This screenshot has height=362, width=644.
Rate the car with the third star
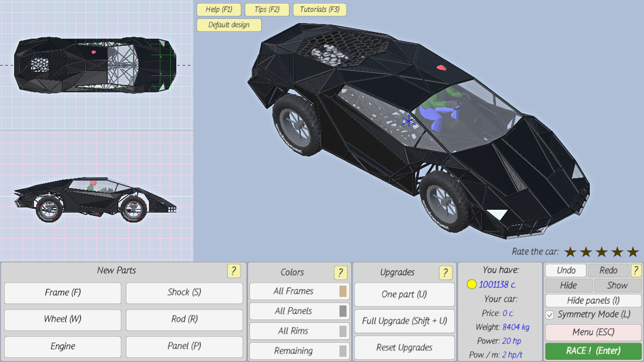(x=602, y=252)
